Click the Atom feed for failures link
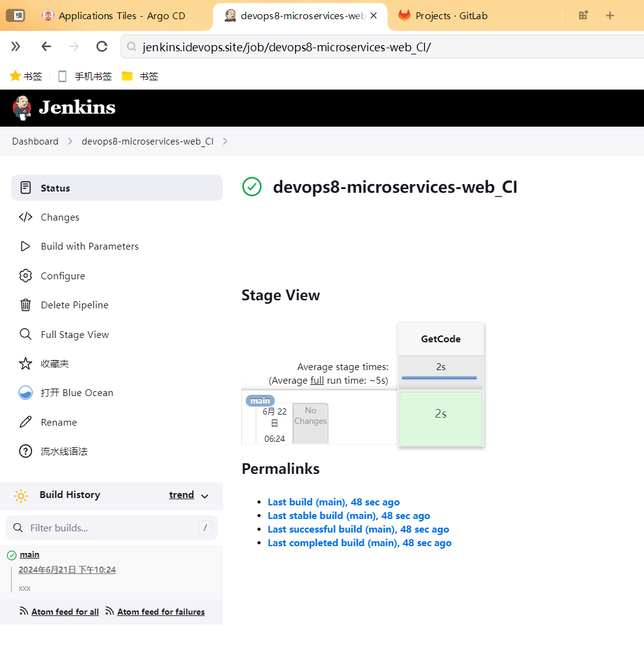This screenshot has height=658, width=644. tap(161, 612)
